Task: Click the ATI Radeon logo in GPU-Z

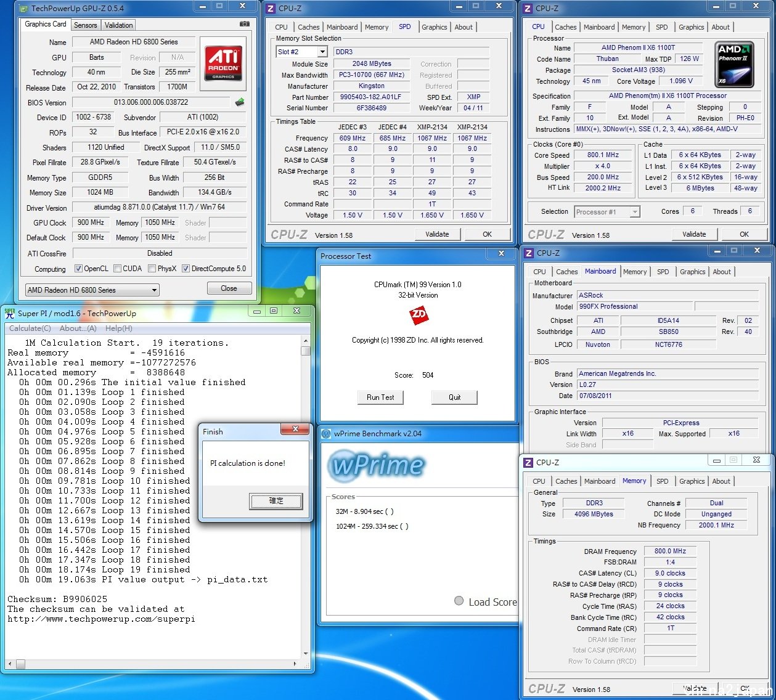Action: pos(223,63)
